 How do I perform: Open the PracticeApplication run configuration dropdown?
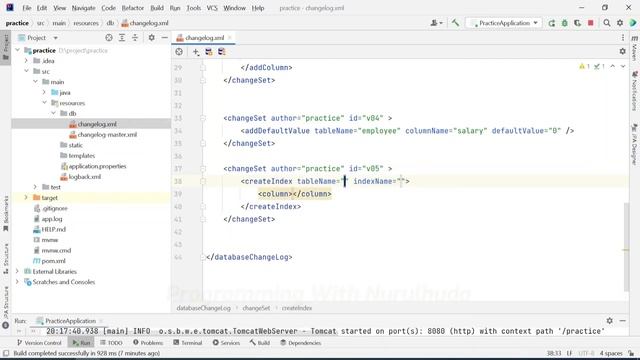(x=504, y=23)
